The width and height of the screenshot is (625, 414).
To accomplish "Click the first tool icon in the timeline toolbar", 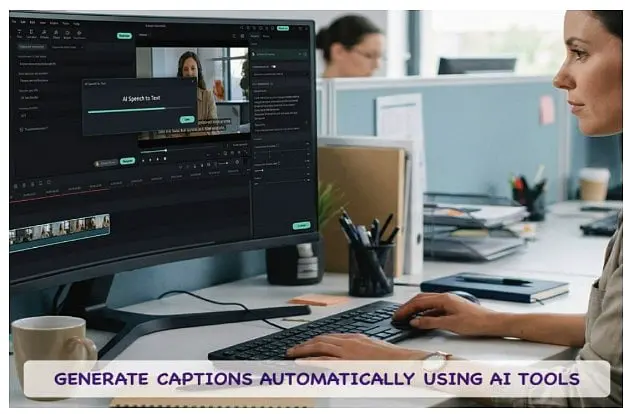I will 16,184.
